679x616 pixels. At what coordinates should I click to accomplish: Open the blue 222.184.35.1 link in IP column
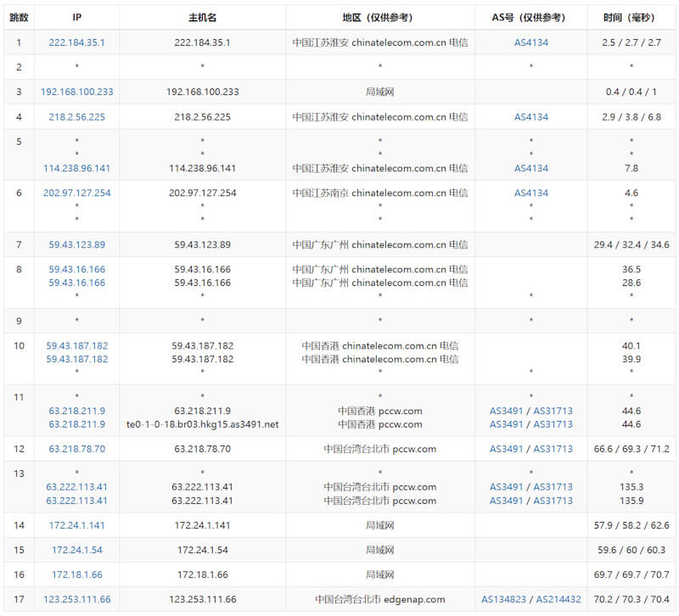pos(76,42)
